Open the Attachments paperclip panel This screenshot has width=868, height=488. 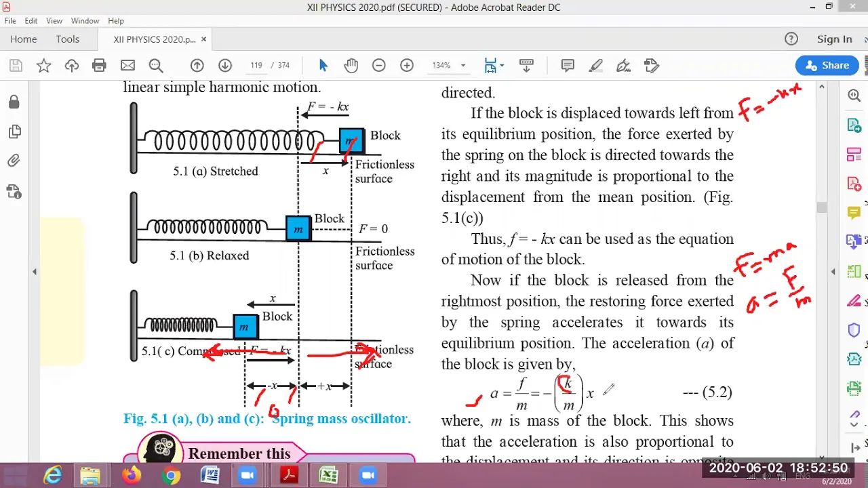tap(14, 161)
